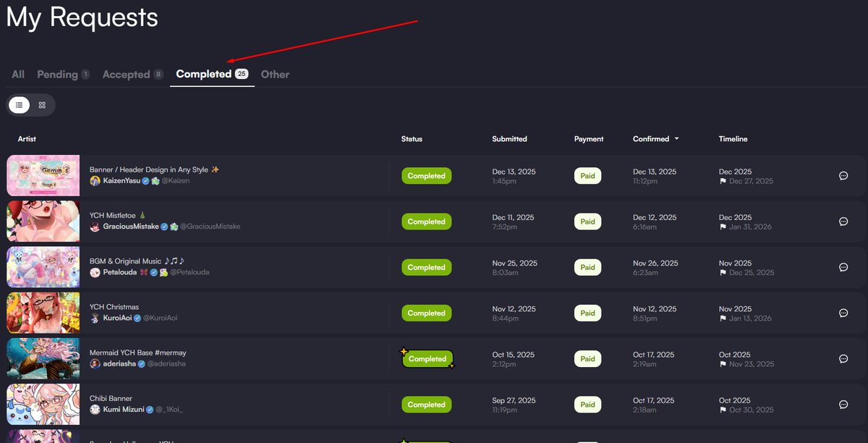Open the YCH Christmas thumbnail

tap(43, 313)
